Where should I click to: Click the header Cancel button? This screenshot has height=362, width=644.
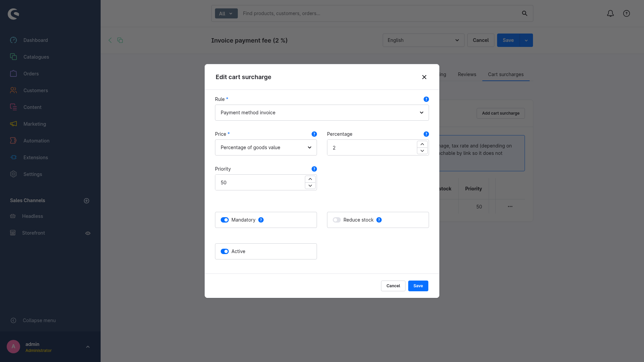[x=481, y=40]
